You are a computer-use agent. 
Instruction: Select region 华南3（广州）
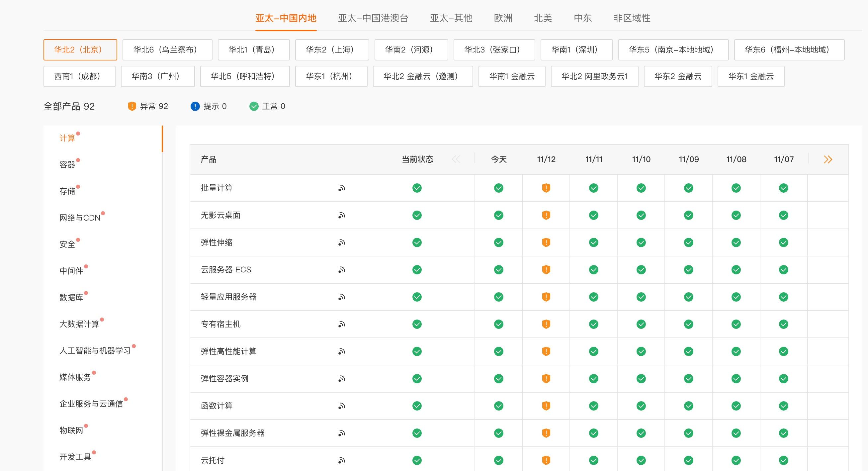pyautogui.click(x=158, y=76)
